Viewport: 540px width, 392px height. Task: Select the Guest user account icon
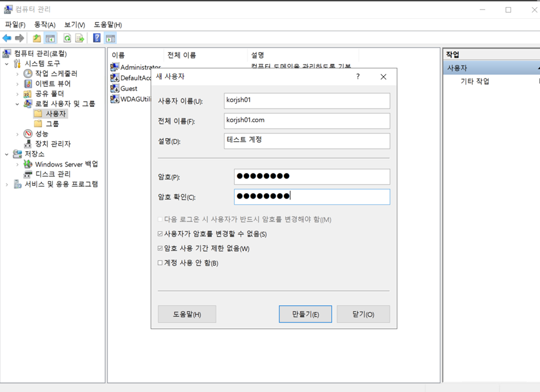pos(115,89)
